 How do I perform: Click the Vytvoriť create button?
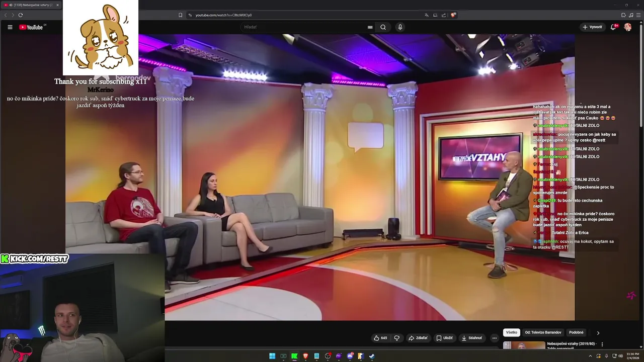click(592, 27)
